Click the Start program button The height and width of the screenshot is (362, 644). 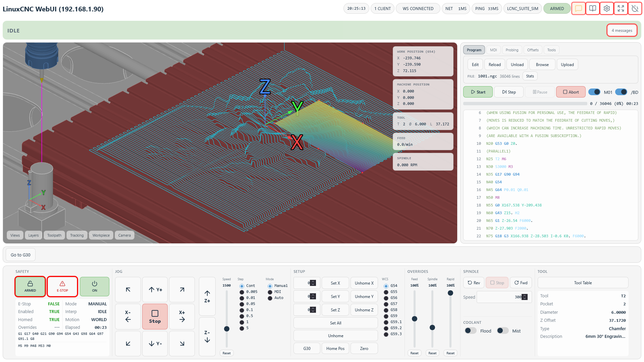point(478,92)
